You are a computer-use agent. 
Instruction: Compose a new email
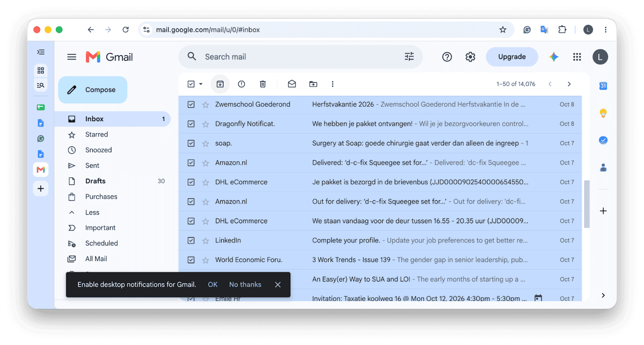click(93, 90)
